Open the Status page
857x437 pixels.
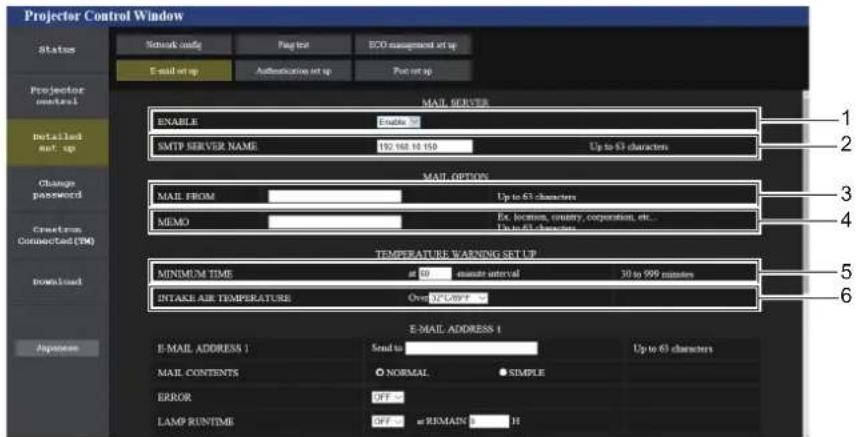[57, 50]
